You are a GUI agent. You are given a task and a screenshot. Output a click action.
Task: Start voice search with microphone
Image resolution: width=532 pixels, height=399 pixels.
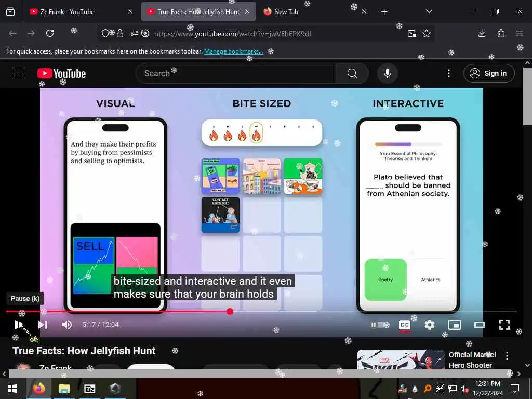pyautogui.click(x=388, y=73)
